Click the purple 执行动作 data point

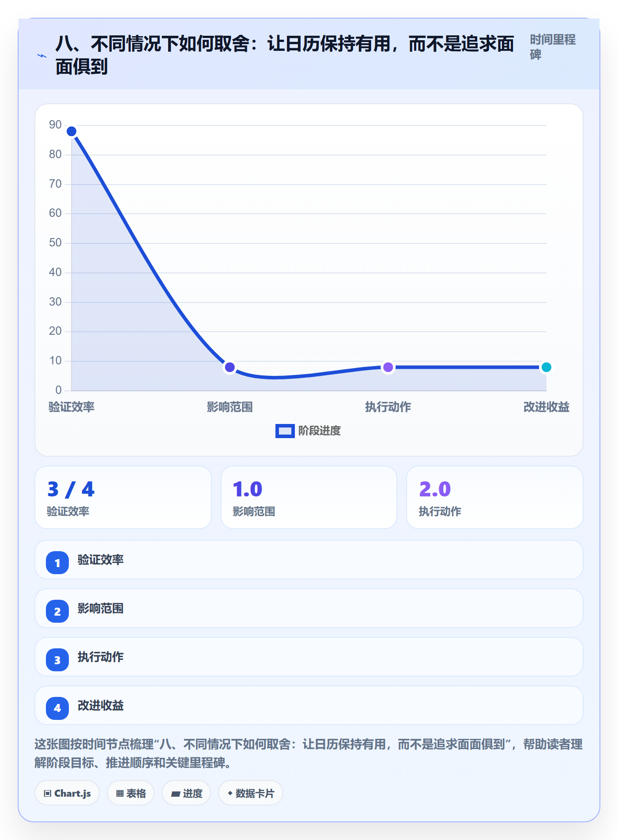point(388,367)
